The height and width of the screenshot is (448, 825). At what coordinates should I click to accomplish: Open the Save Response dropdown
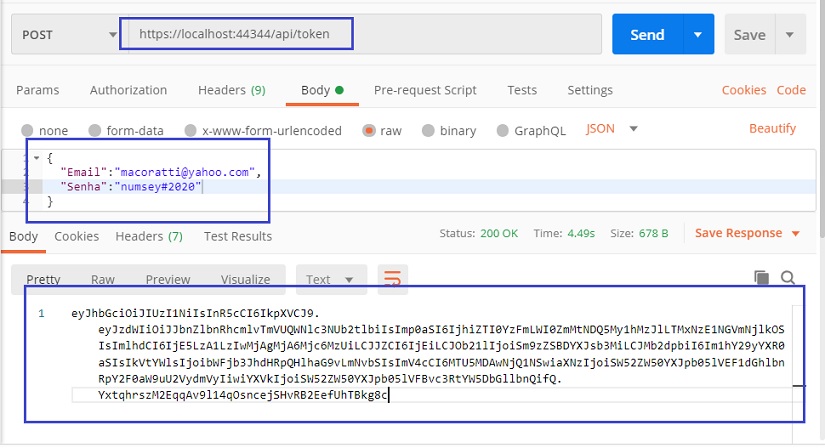pyautogui.click(x=747, y=233)
